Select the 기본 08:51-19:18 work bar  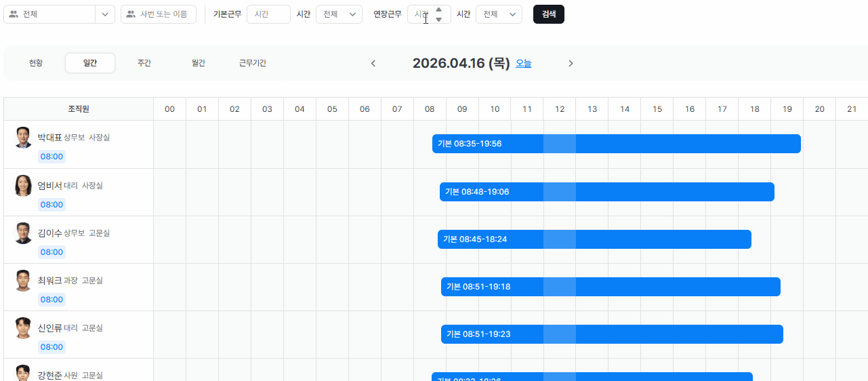click(611, 287)
